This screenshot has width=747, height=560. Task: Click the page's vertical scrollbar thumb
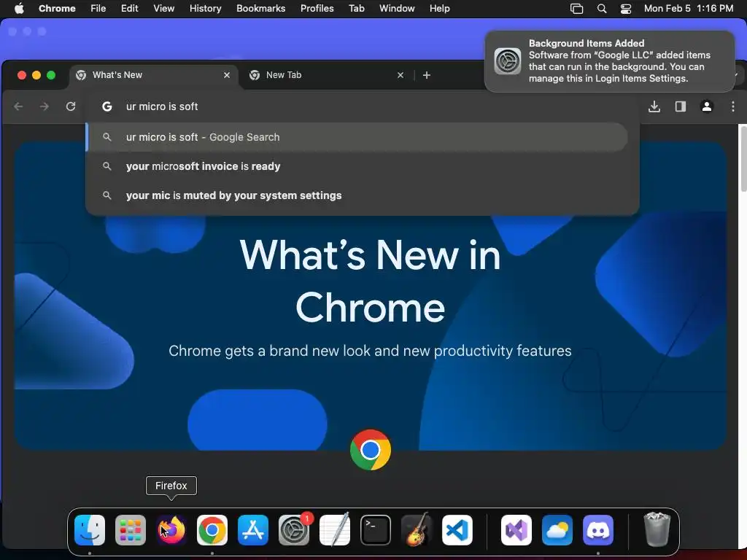pos(743,158)
